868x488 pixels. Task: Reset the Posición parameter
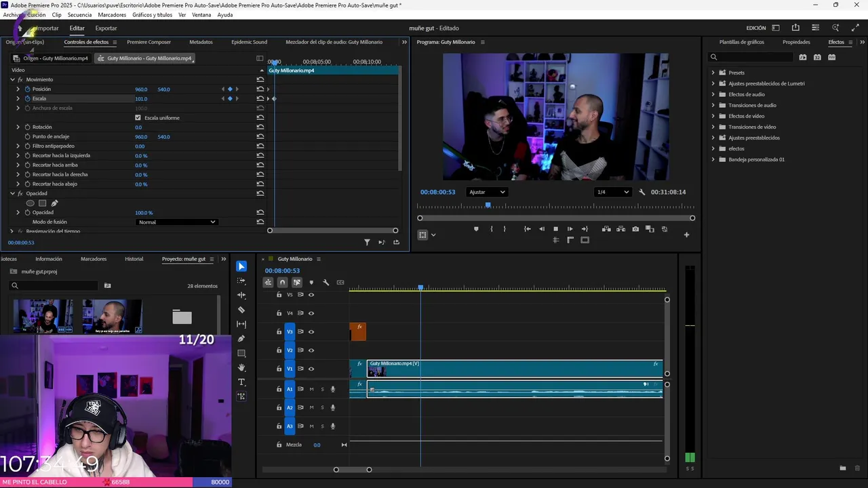(260, 89)
